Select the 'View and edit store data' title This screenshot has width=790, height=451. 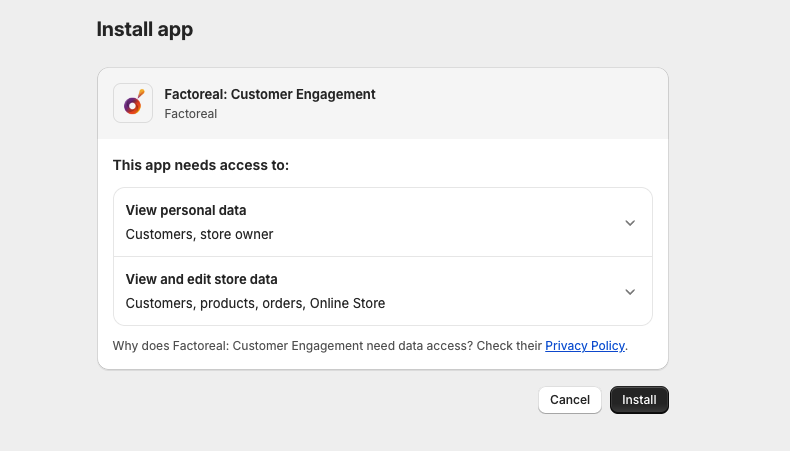201,280
